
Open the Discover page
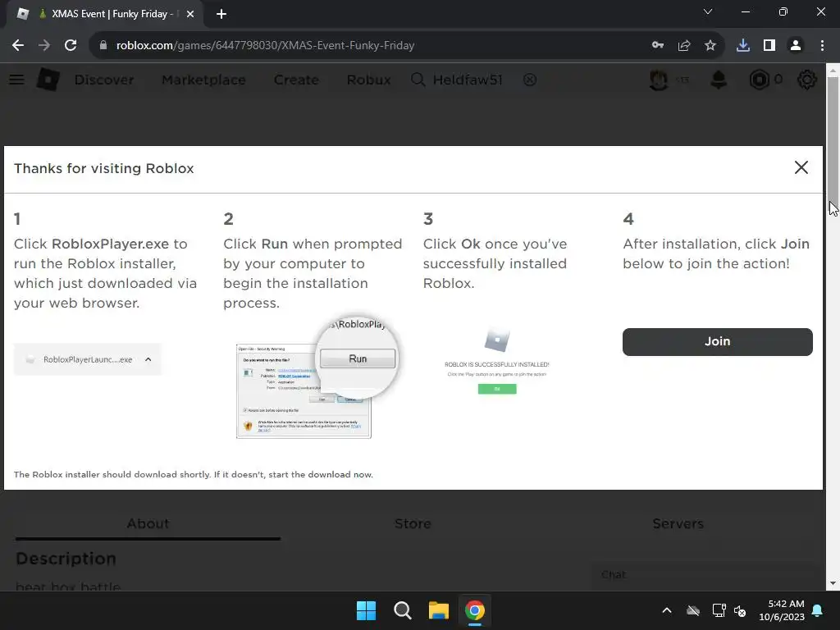pyautogui.click(x=104, y=80)
